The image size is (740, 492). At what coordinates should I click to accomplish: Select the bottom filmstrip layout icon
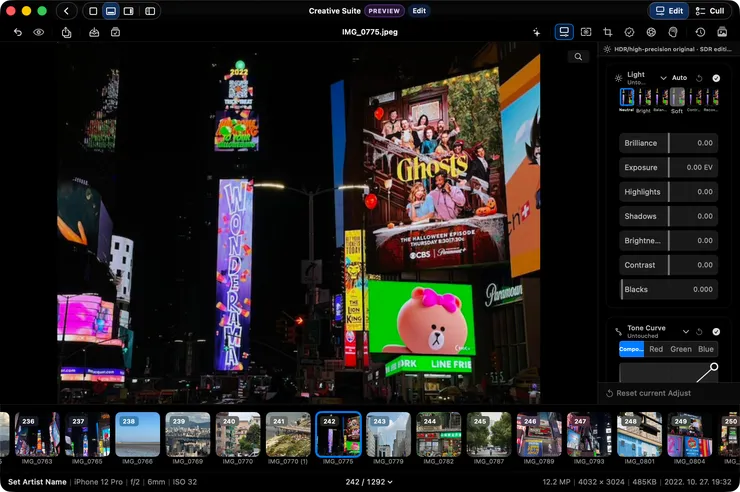point(111,11)
